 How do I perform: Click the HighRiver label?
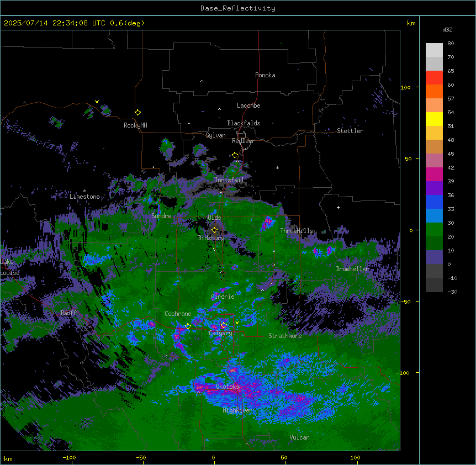click(x=237, y=410)
